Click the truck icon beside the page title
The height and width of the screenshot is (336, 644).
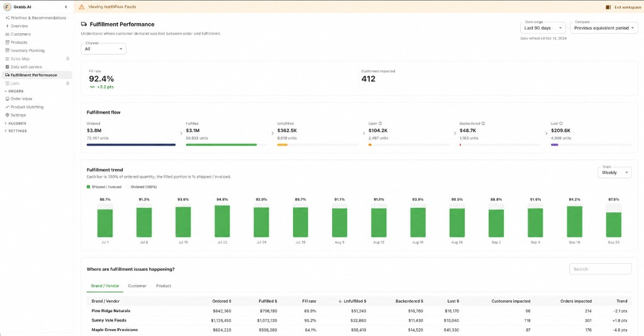[84, 24]
